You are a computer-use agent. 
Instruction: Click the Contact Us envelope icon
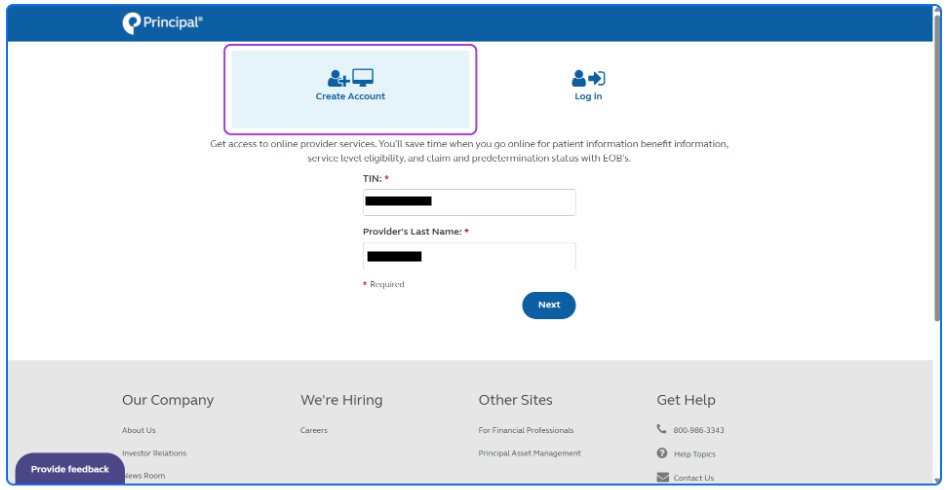(x=662, y=477)
